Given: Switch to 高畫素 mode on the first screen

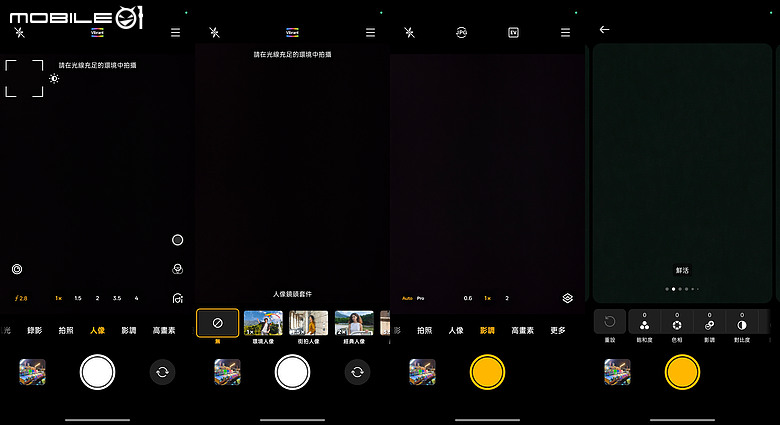Looking at the screenshot, I should coord(164,330).
